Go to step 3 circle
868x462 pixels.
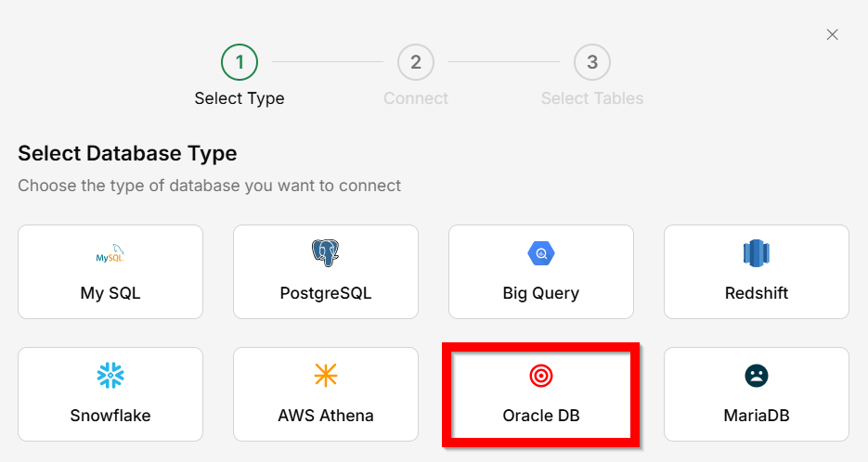point(592,62)
